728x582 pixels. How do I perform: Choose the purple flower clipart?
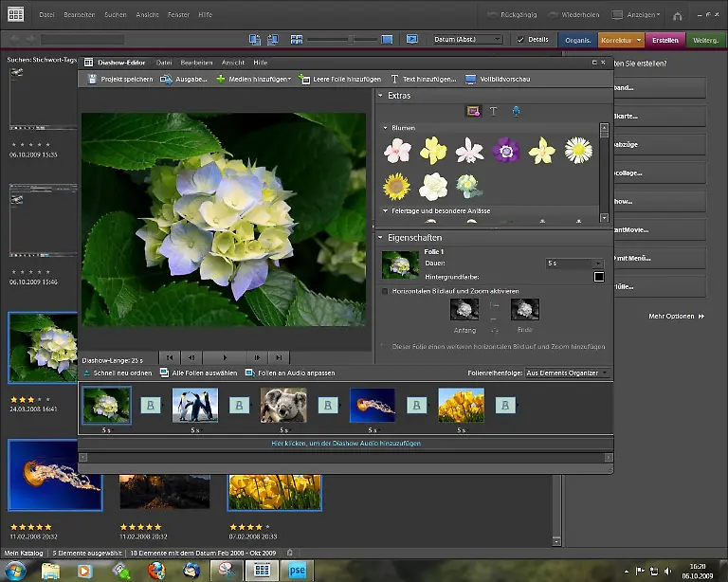[x=504, y=150]
